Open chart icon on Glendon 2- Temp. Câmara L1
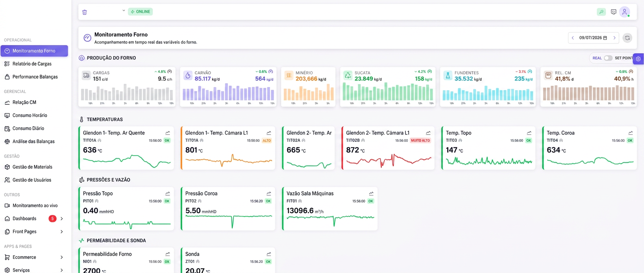Screen dimensions: 644x273 click(x=428, y=133)
